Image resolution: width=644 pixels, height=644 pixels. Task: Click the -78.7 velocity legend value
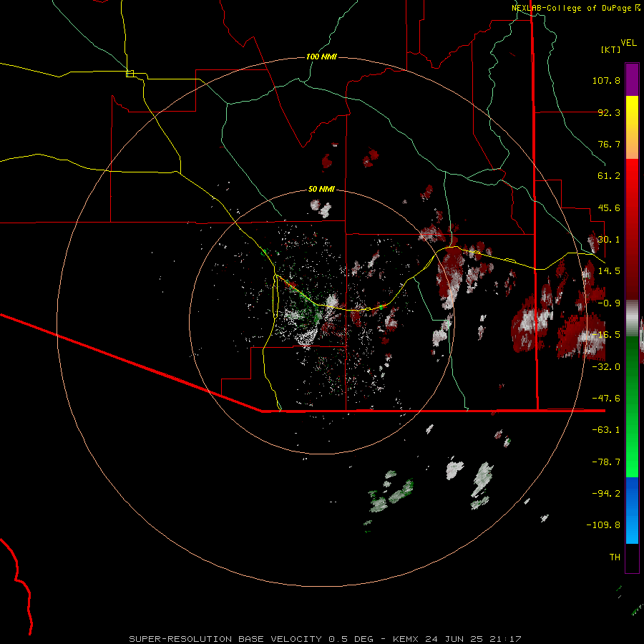(x=606, y=462)
